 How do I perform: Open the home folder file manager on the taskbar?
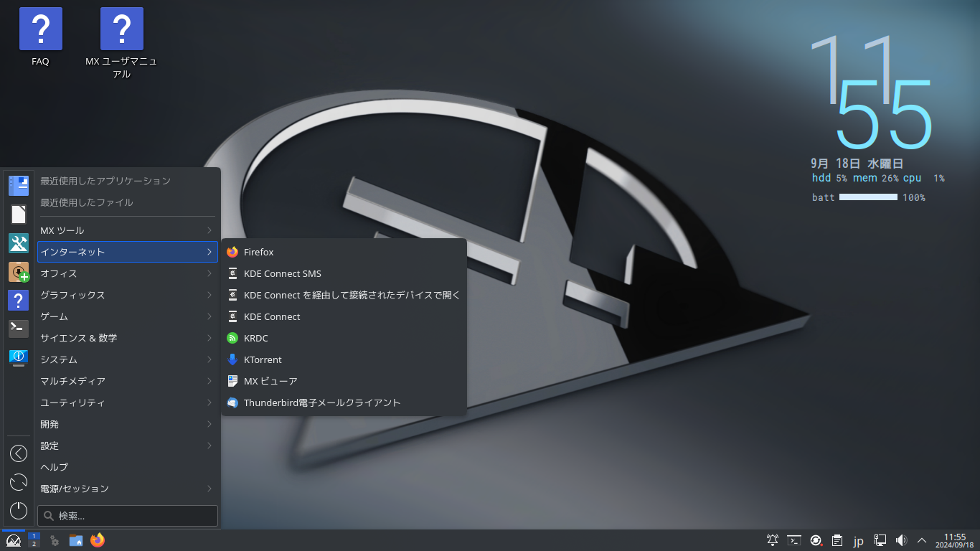[76, 540]
